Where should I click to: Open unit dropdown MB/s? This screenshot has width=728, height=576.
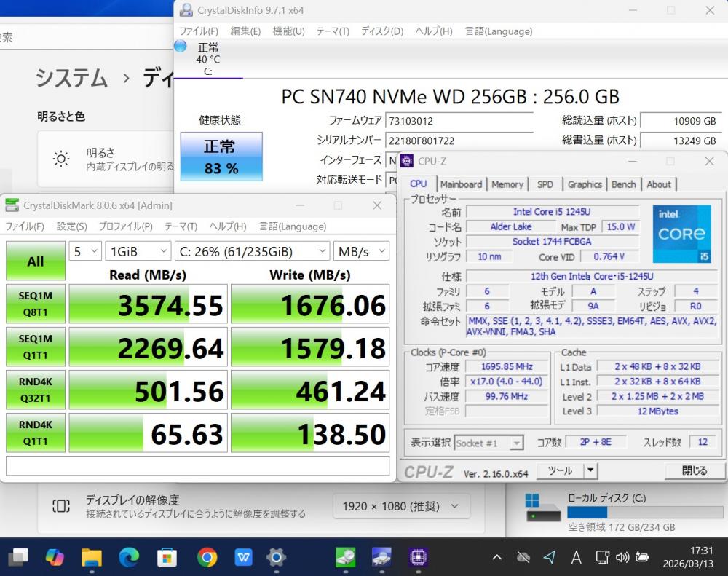(361, 251)
